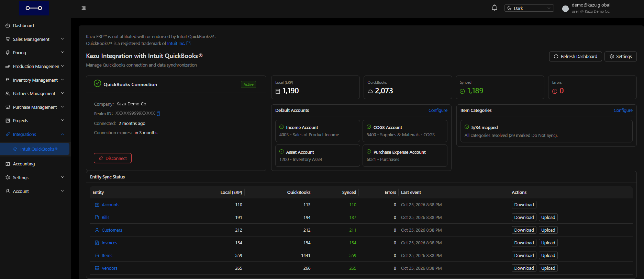644x279 pixels.
Task: Download the Accounts entity
Action: coord(524,205)
